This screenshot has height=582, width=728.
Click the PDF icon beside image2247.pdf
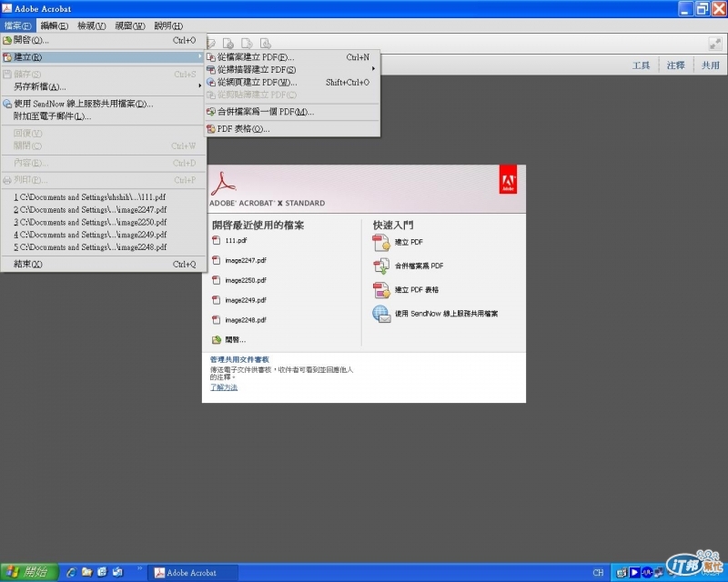(216, 260)
